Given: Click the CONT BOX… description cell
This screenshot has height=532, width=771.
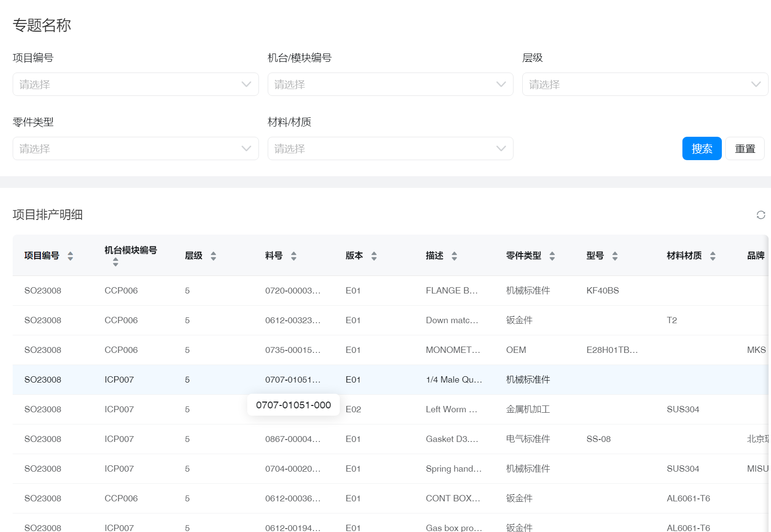Looking at the screenshot, I should tap(453, 498).
